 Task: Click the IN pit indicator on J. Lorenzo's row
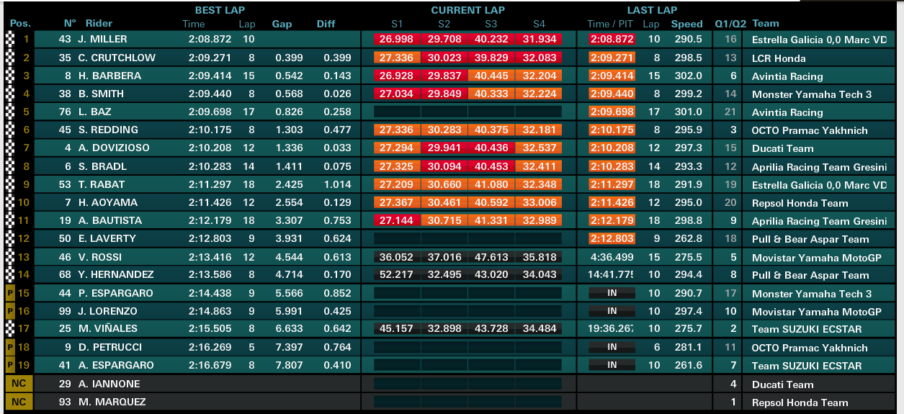(x=612, y=311)
